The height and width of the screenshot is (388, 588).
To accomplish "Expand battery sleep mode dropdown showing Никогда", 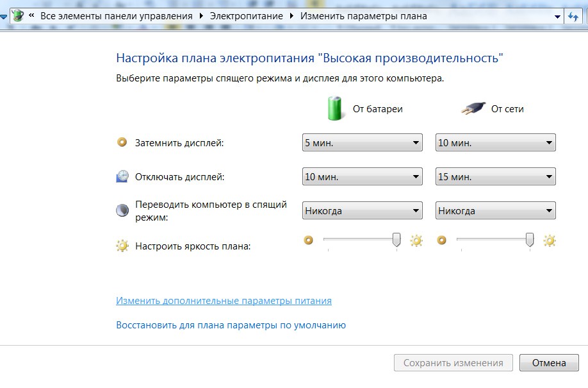I will click(x=362, y=210).
